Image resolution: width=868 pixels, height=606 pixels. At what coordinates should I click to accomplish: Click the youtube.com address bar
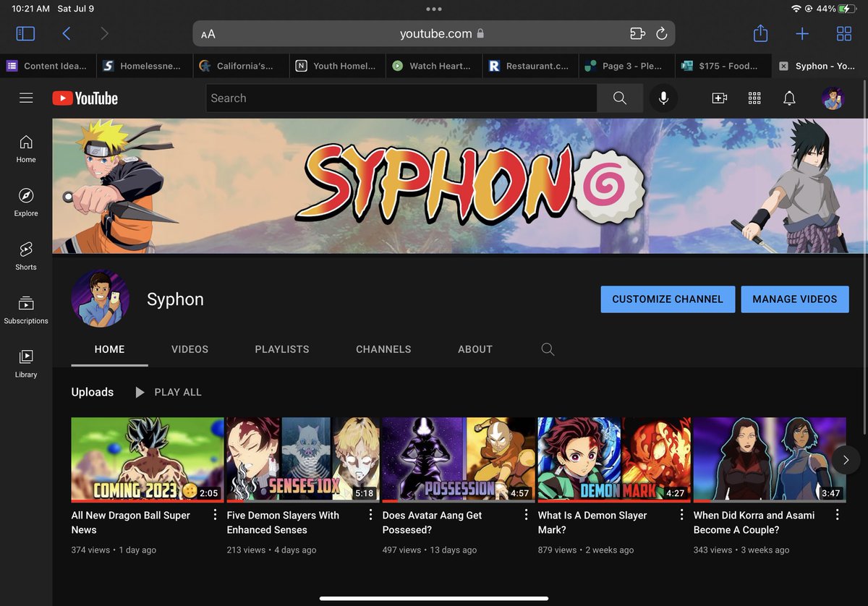(434, 34)
